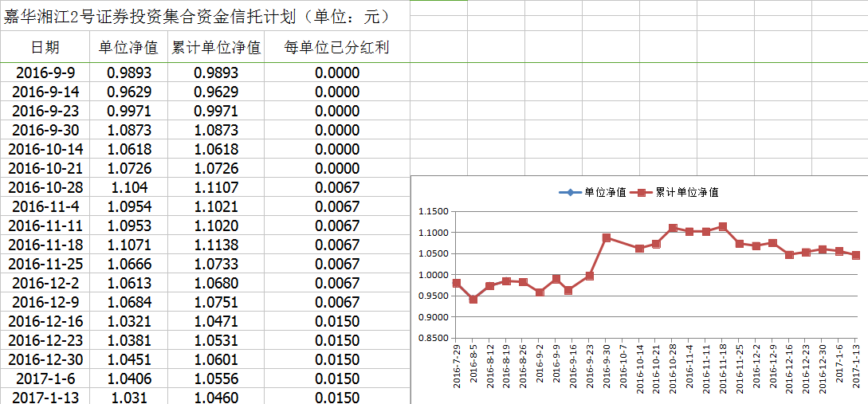The height and width of the screenshot is (404, 868).
Task: Click the 2016-7-29 label on chart x-axis
Action: tap(457, 366)
